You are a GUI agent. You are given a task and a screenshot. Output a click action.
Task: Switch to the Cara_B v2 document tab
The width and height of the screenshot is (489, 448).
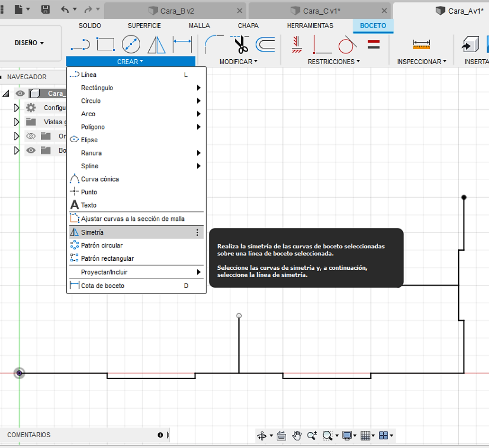[x=175, y=11]
